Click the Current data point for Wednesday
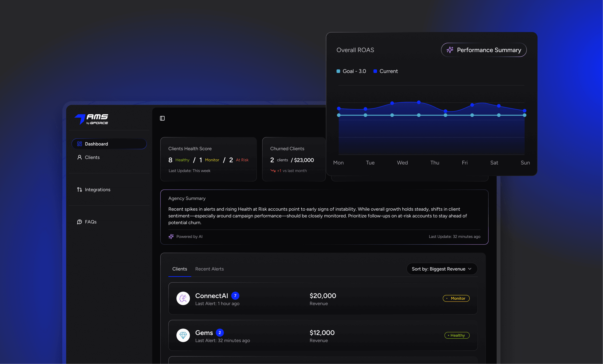Image resolution: width=603 pixels, height=364 pixels. (x=392, y=103)
